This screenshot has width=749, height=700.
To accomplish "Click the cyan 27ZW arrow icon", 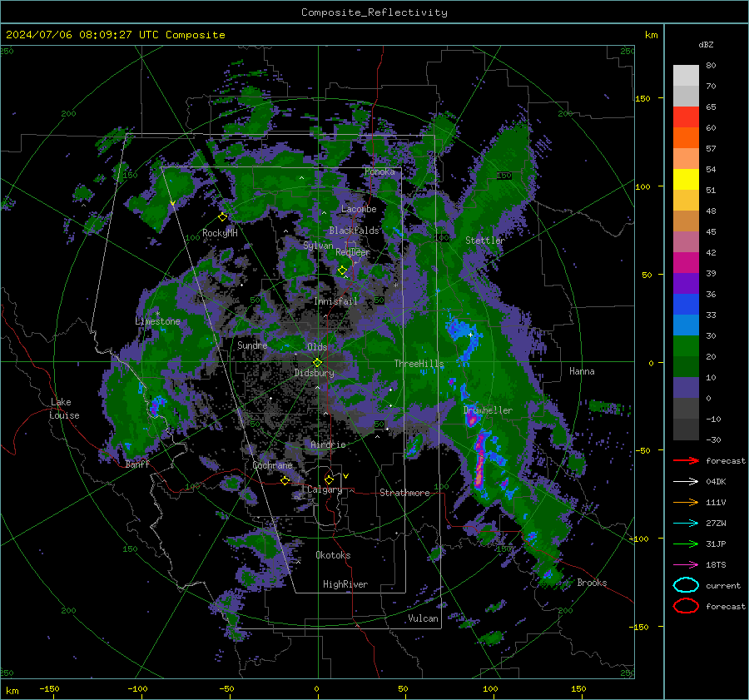I will [686, 524].
